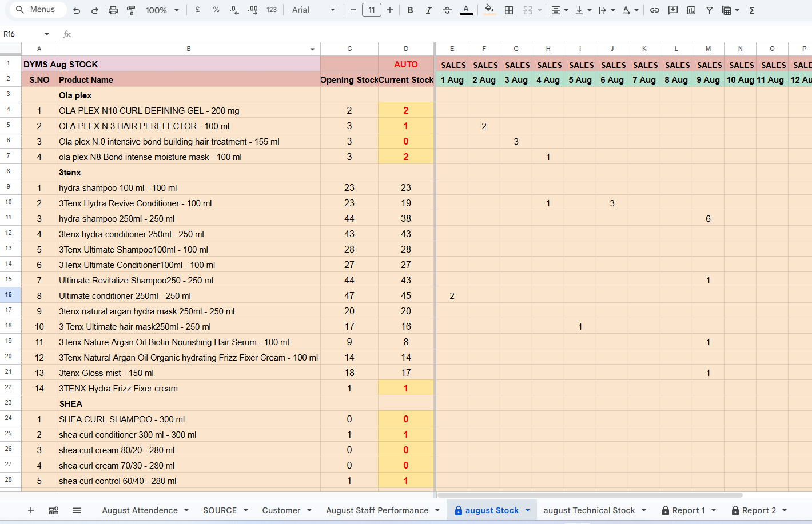Insert chart icon

point(691,10)
